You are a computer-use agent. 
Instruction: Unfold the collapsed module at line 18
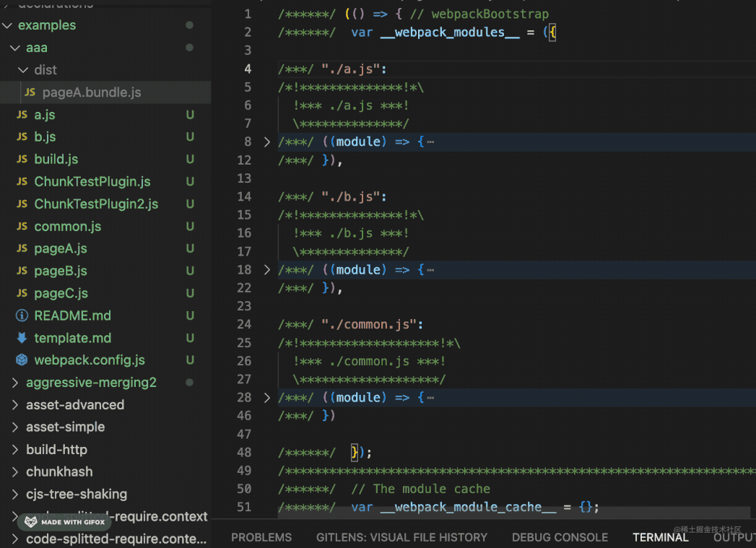pyautogui.click(x=267, y=269)
